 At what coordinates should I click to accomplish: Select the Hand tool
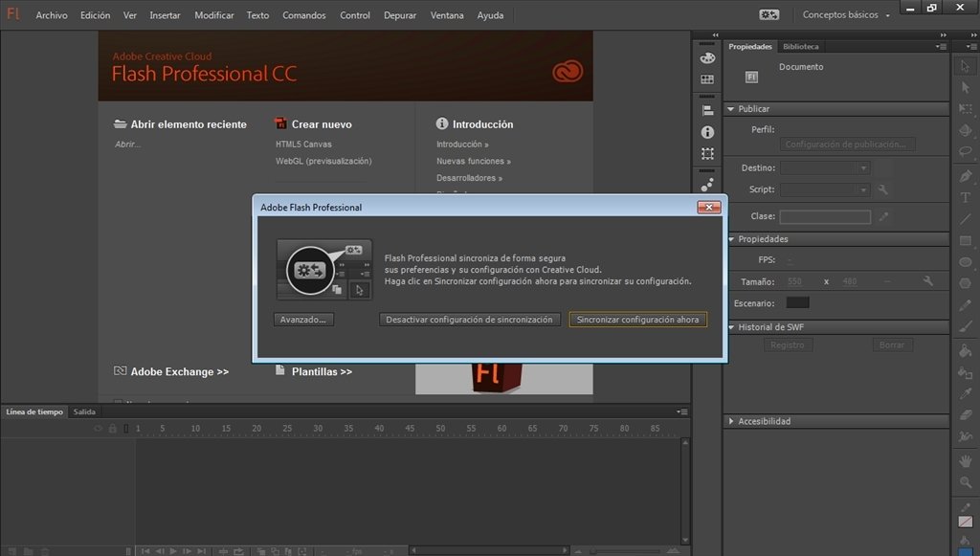(965, 461)
